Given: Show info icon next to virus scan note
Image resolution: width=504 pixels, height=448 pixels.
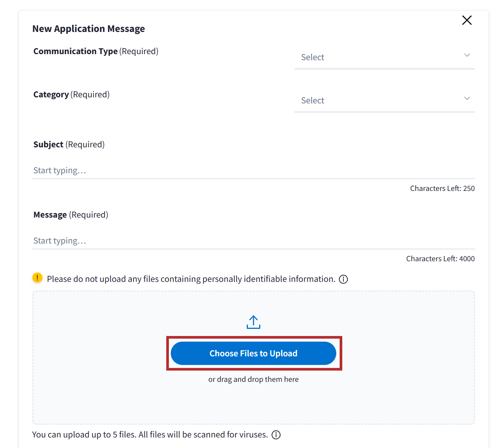Looking at the screenshot, I should click(x=276, y=435).
